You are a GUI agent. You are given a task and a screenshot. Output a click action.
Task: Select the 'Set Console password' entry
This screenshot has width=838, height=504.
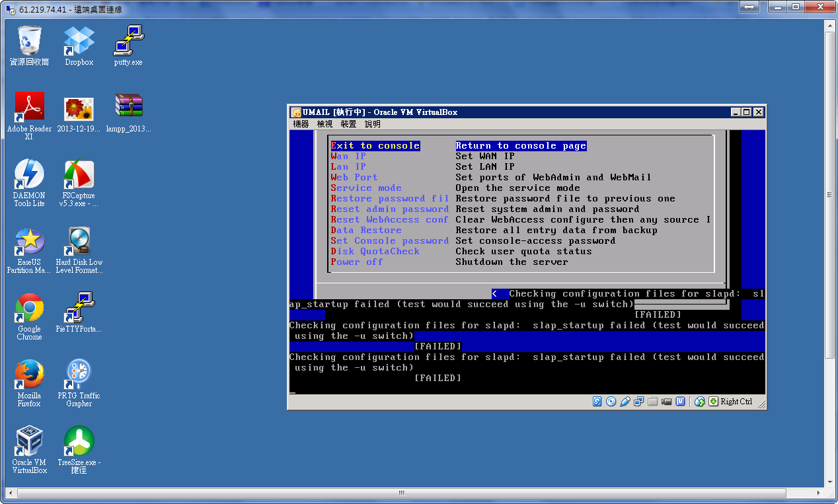point(390,241)
